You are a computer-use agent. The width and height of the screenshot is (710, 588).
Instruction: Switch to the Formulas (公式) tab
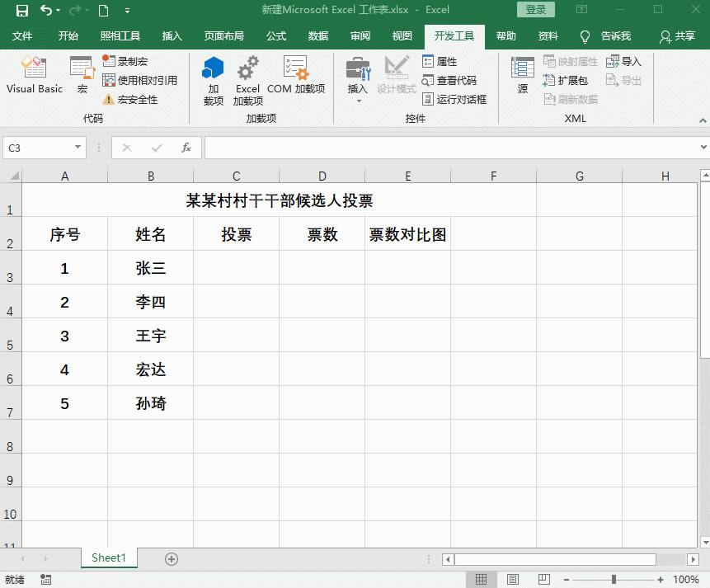(275, 36)
